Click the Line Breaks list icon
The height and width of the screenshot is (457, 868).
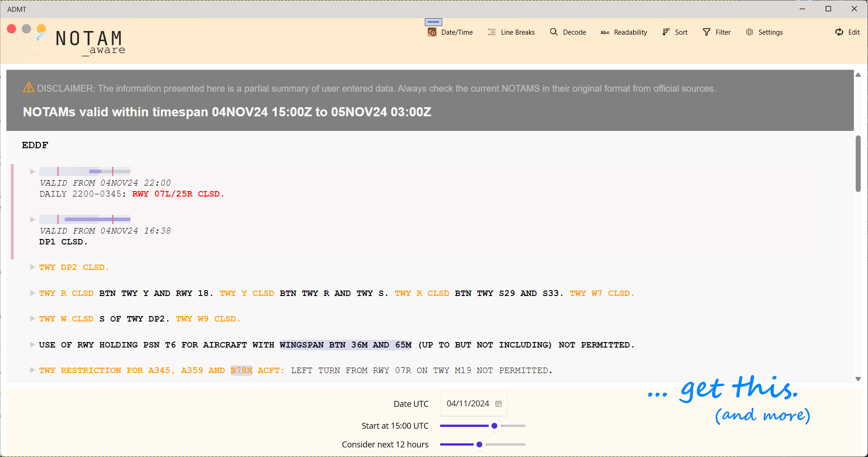coord(491,32)
